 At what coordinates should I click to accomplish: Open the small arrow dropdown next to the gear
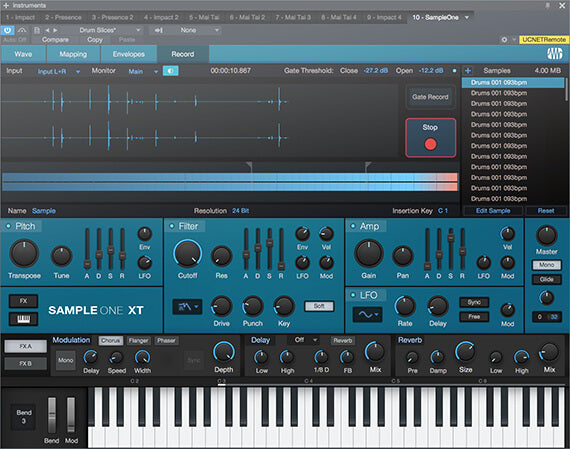(514, 40)
